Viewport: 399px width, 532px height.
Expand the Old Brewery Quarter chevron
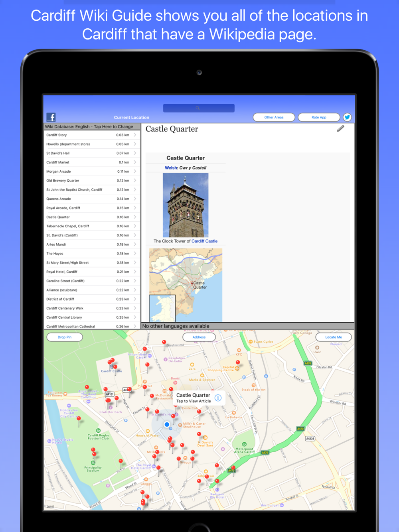click(x=135, y=181)
